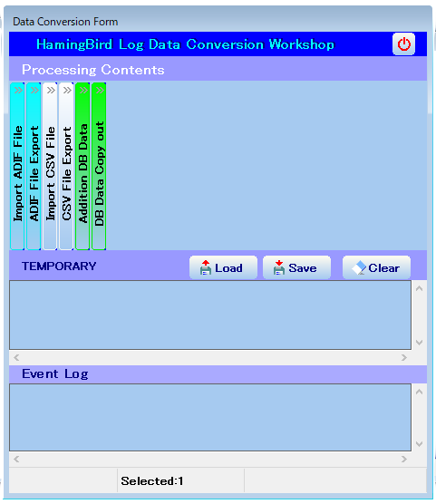Click TEMPORARY vertical scrollbar up arrow

[x=419, y=288]
